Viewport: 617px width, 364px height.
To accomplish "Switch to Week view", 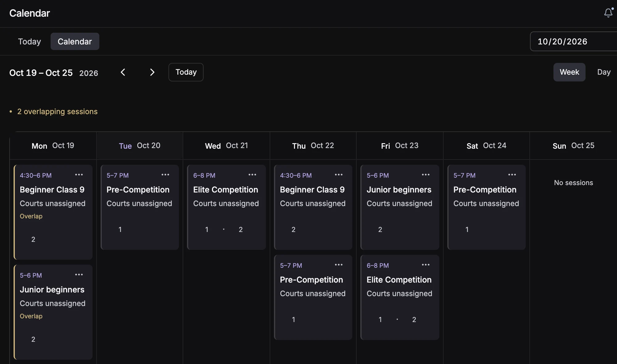I will click(569, 72).
